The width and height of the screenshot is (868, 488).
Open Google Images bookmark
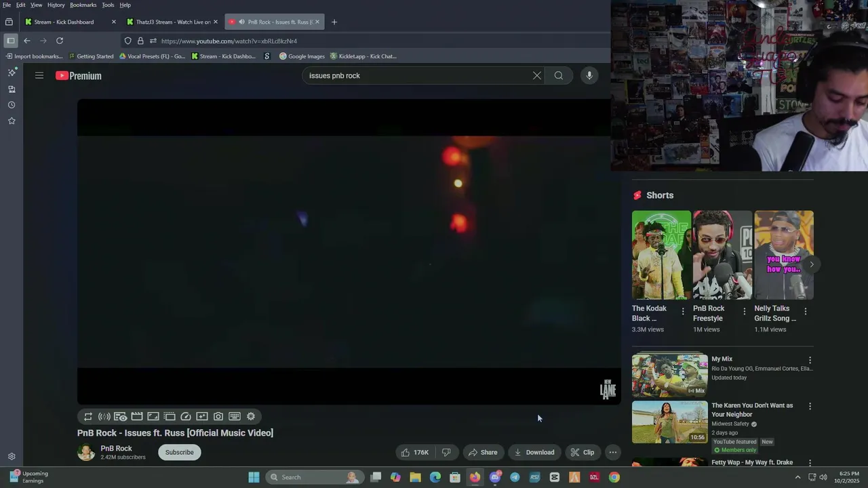point(302,56)
